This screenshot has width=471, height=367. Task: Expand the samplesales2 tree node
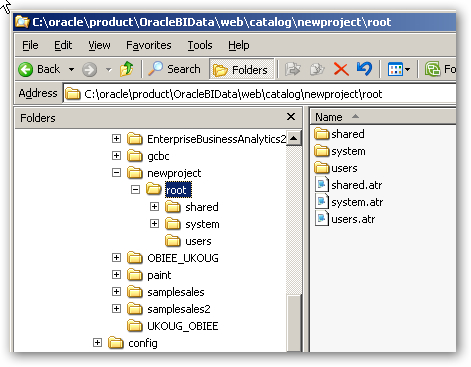point(116,308)
